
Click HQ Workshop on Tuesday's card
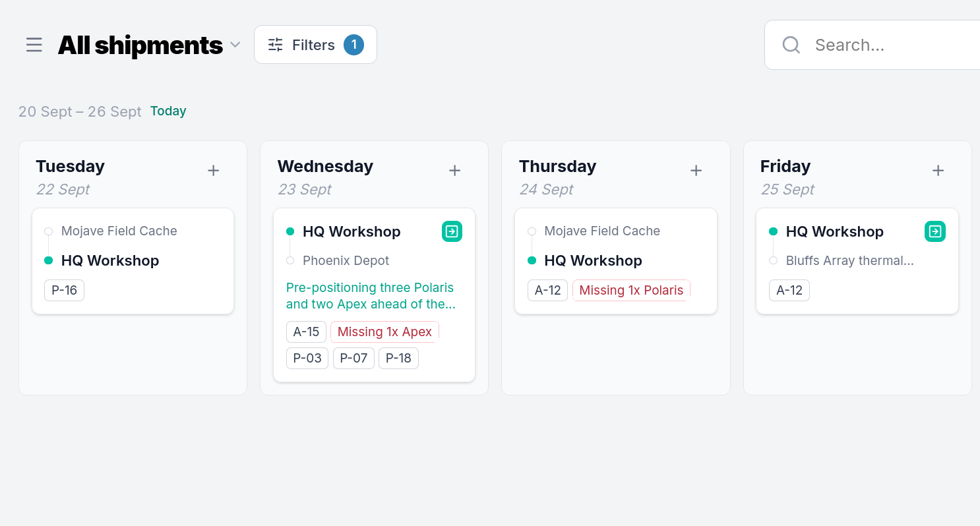click(x=110, y=260)
